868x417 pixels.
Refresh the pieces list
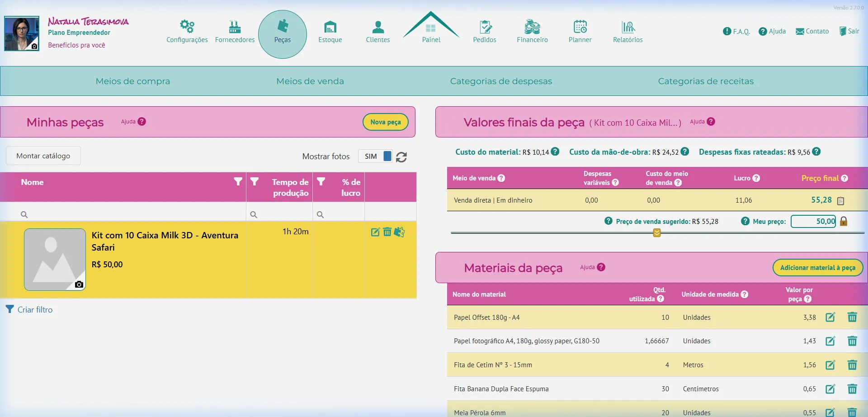point(401,157)
